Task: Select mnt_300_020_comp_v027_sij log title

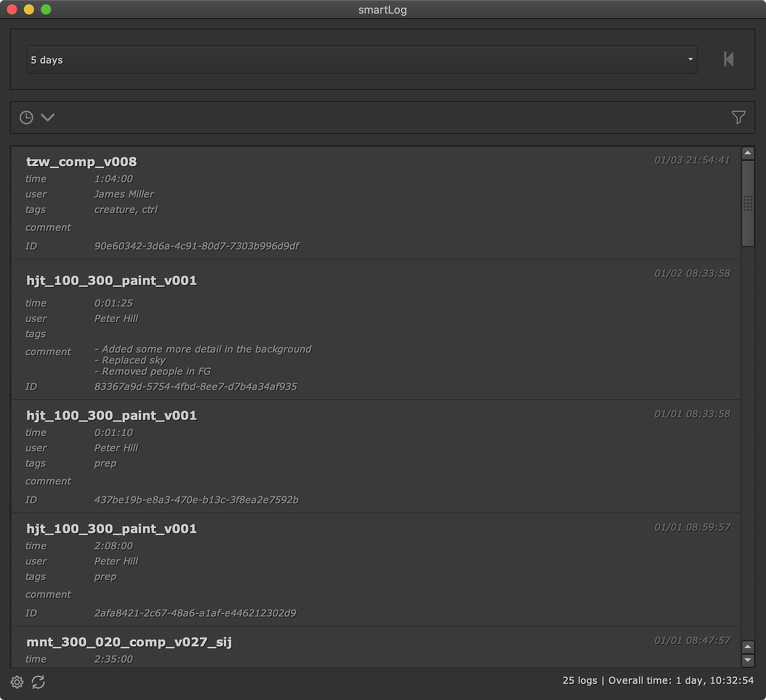Action: click(129, 642)
